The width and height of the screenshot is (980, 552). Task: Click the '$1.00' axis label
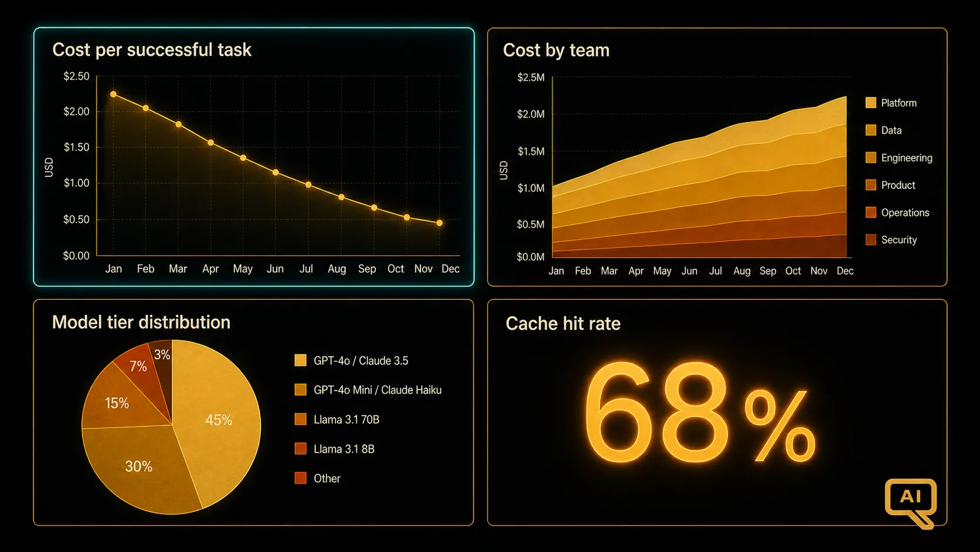click(x=76, y=183)
